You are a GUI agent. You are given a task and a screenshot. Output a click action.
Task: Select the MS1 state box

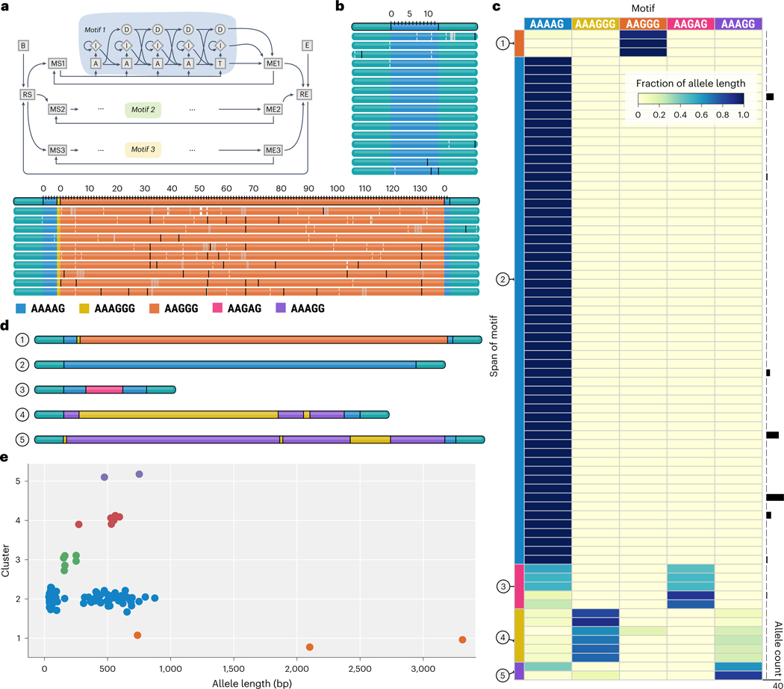coord(57,63)
